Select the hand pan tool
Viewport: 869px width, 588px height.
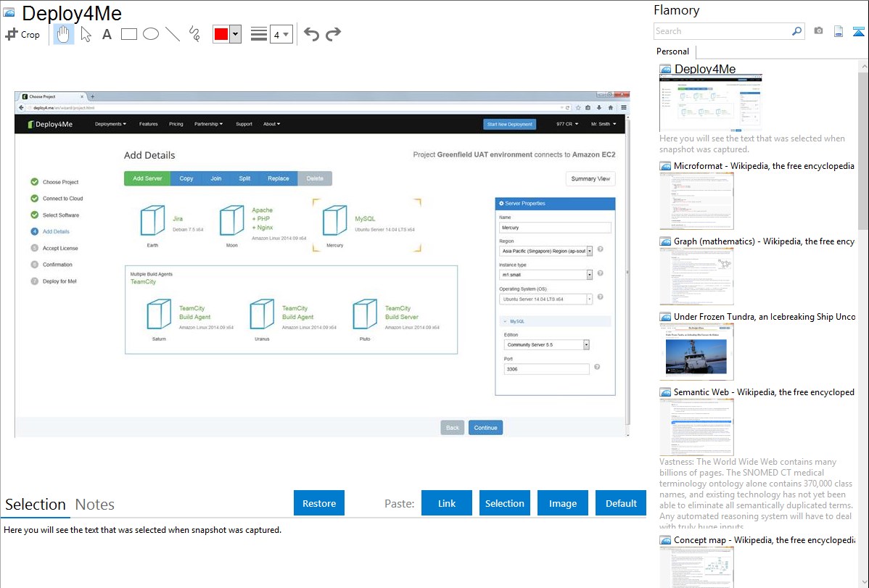(63, 34)
